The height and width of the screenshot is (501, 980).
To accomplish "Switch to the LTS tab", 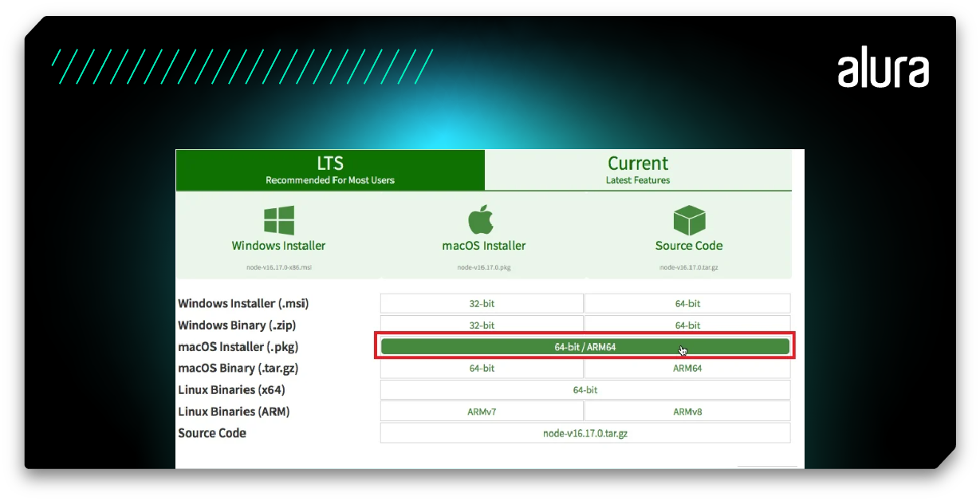I will 330,170.
